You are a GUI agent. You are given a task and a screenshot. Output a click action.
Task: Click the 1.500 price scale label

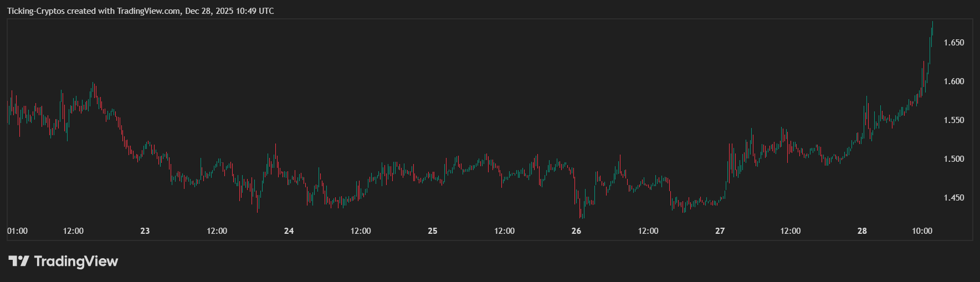(953, 159)
